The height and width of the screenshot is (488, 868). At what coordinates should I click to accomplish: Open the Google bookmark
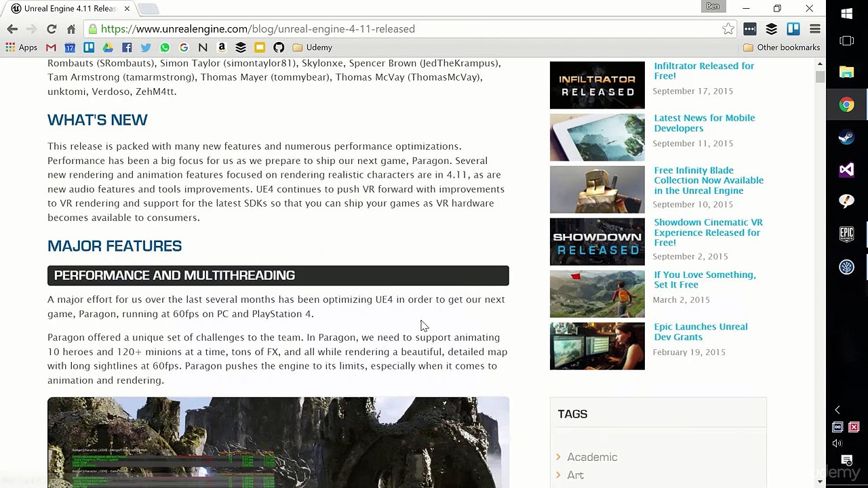click(184, 47)
